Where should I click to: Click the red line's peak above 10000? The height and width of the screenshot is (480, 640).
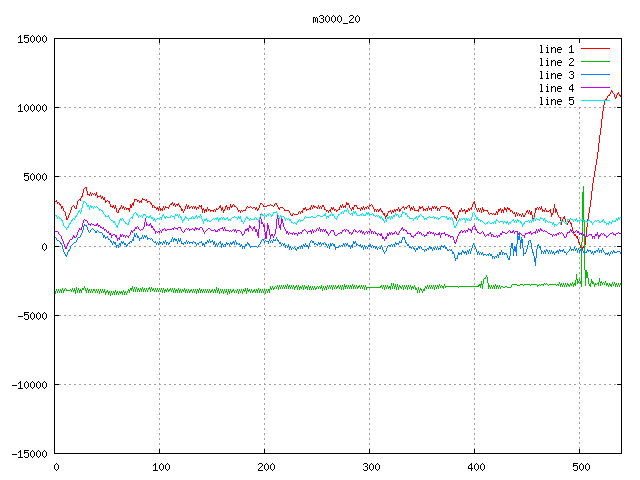(611, 91)
